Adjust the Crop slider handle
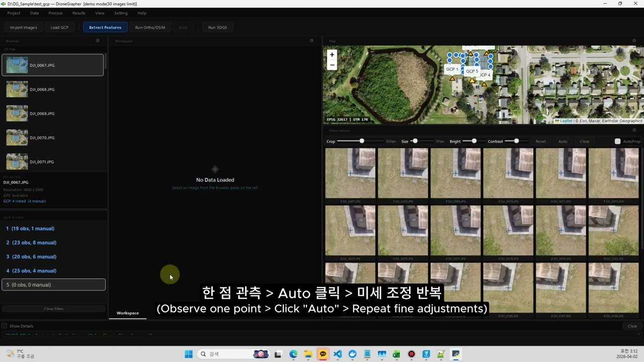The image size is (644, 362). point(362,141)
